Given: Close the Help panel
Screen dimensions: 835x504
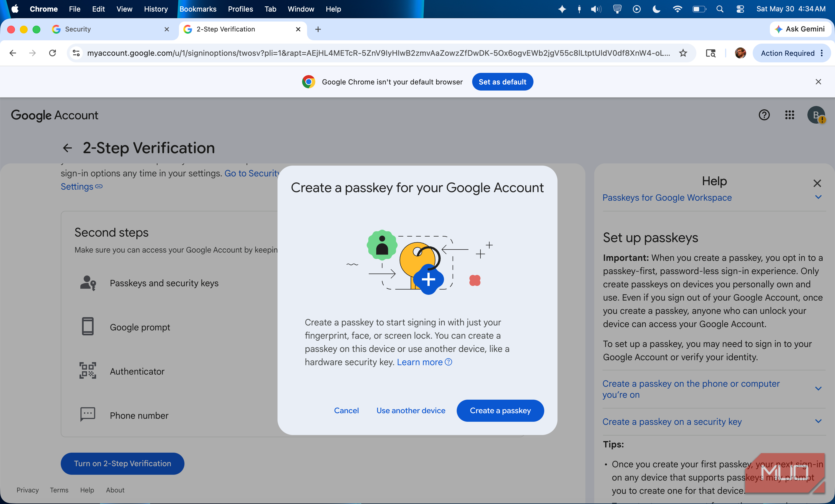Looking at the screenshot, I should pos(817,183).
